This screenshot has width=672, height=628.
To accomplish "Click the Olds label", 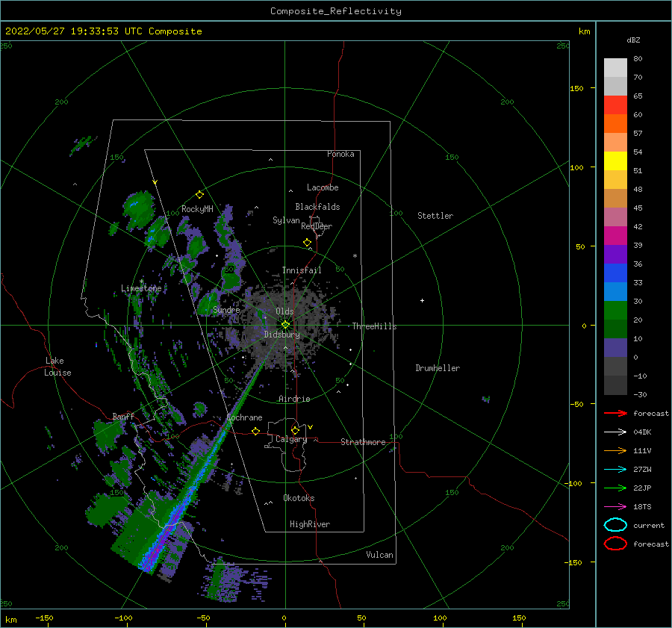I will point(284,311).
